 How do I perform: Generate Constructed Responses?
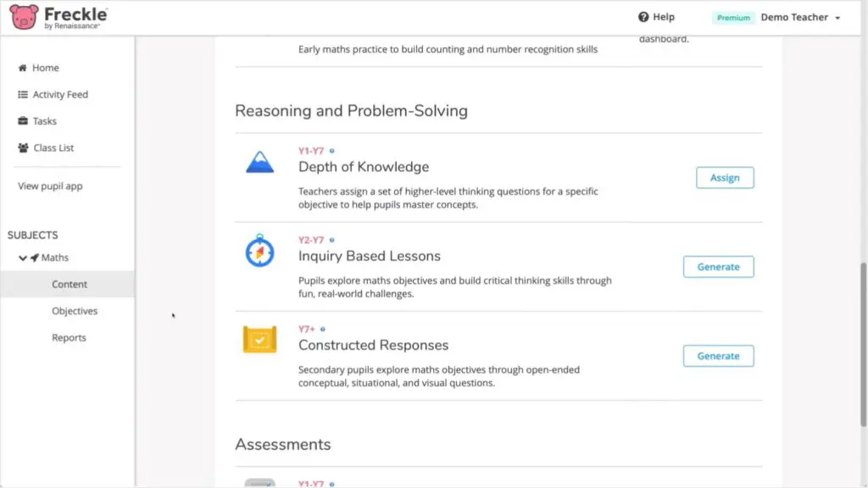coord(718,356)
